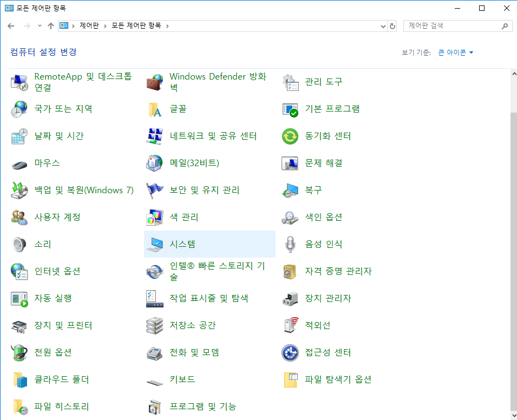Go up one level with up arrow
The width and height of the screenshot is (517, 420).
(x=51, y=26)
